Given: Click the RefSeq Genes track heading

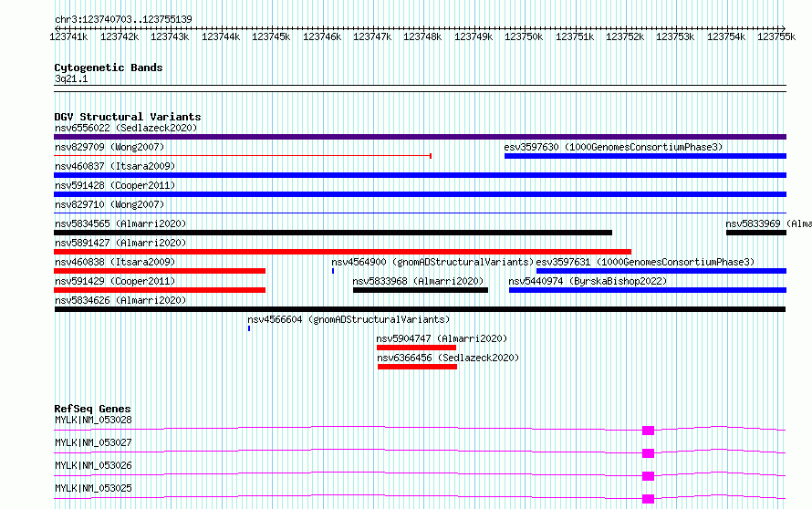Looking at the screenshot, I should 92,409.
